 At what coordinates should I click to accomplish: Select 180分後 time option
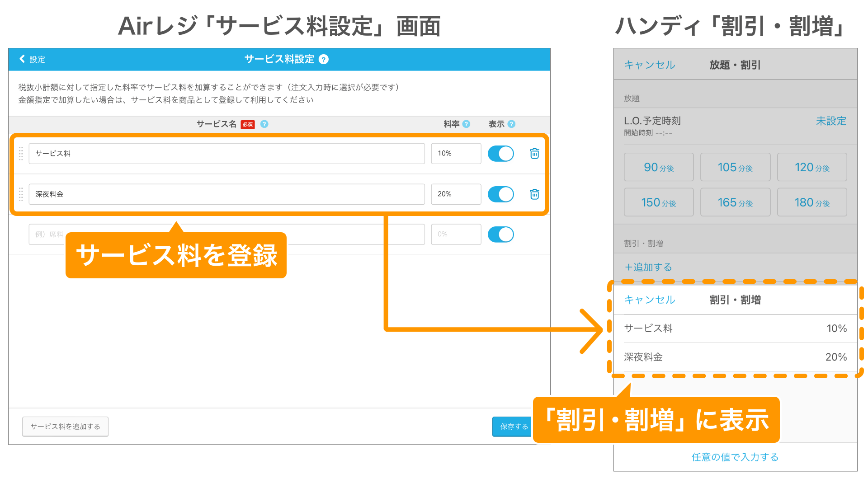(812, 202)
